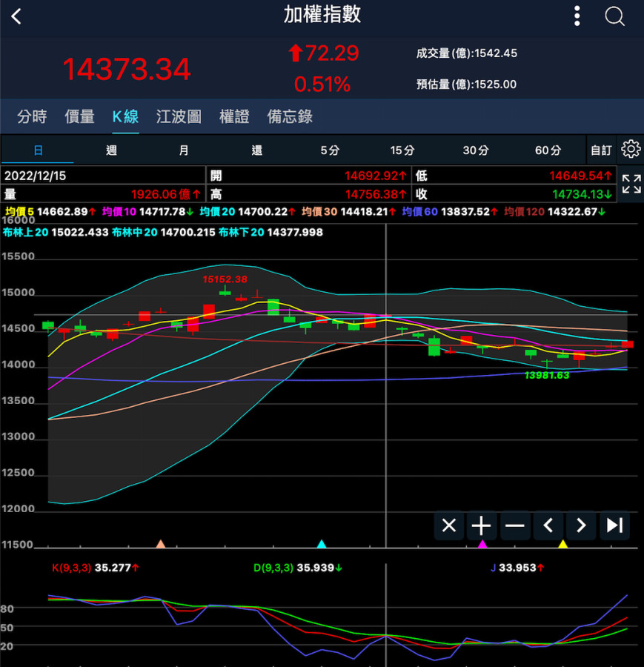
Task: Expand chart to fullscreen
Action: point(631,185)
